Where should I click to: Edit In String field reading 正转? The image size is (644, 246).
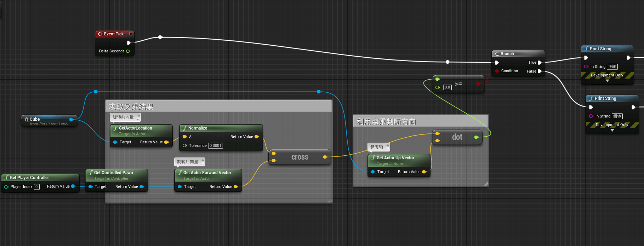(x=612, y=67)
